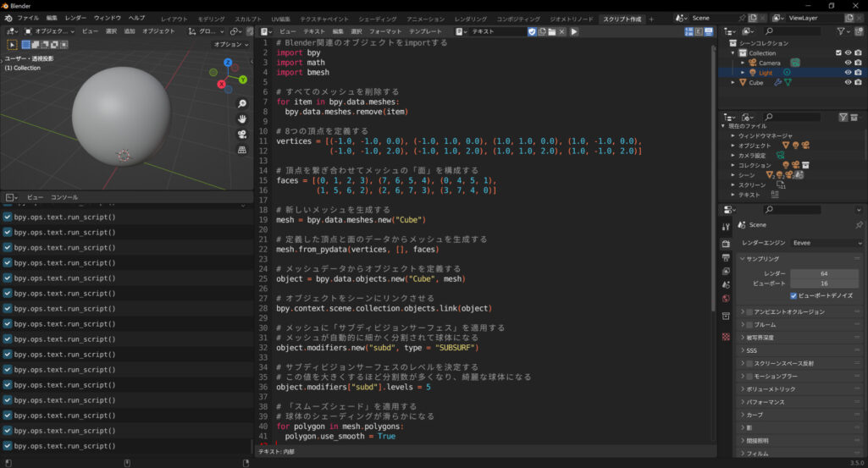Open the Scene properties tab icon
Screen dimensions: 868x468
pyautogui.click(x=726, y=285)
